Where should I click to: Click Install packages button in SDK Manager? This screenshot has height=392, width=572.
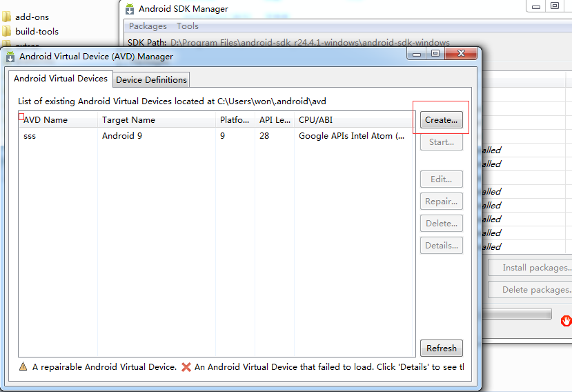coord(530,268)
